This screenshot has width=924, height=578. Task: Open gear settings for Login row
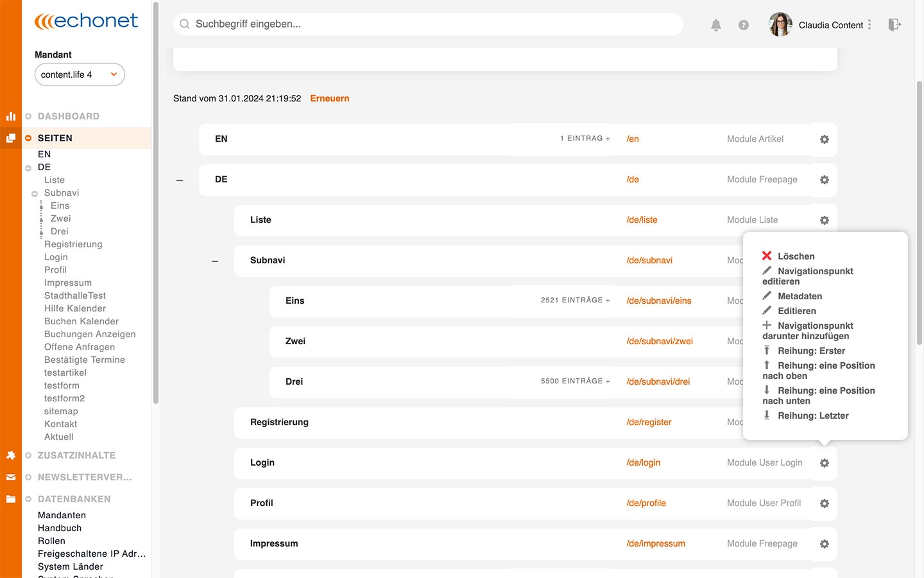(825, 463)
